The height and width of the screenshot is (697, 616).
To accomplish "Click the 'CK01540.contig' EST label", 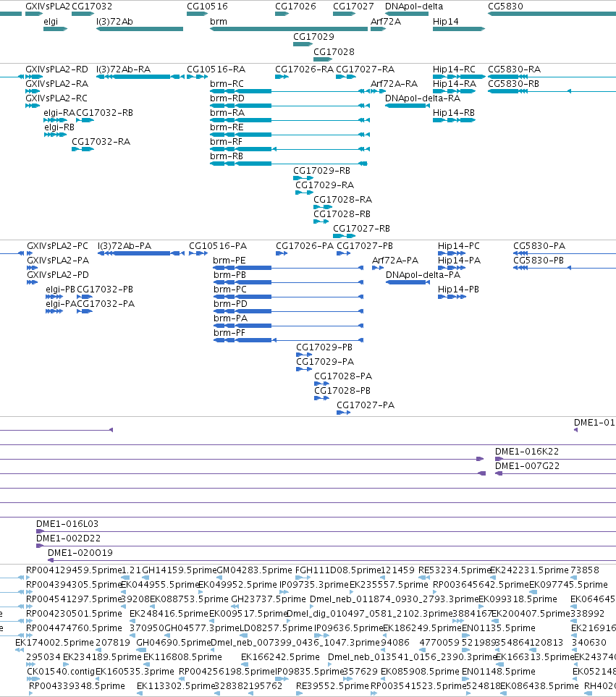I will 61,672.
